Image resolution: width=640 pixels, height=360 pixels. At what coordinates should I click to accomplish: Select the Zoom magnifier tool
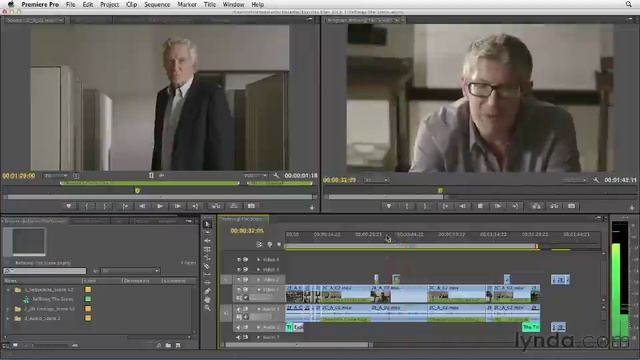[207, 308]
